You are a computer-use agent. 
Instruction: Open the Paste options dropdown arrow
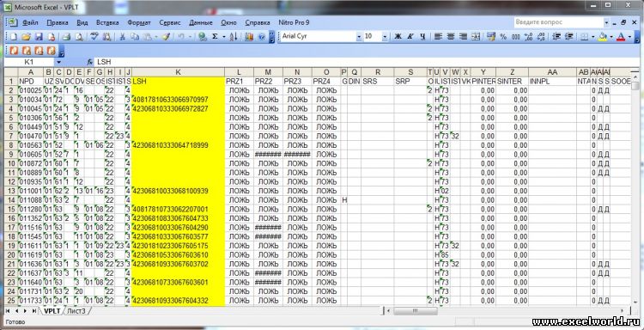[156, 37]
